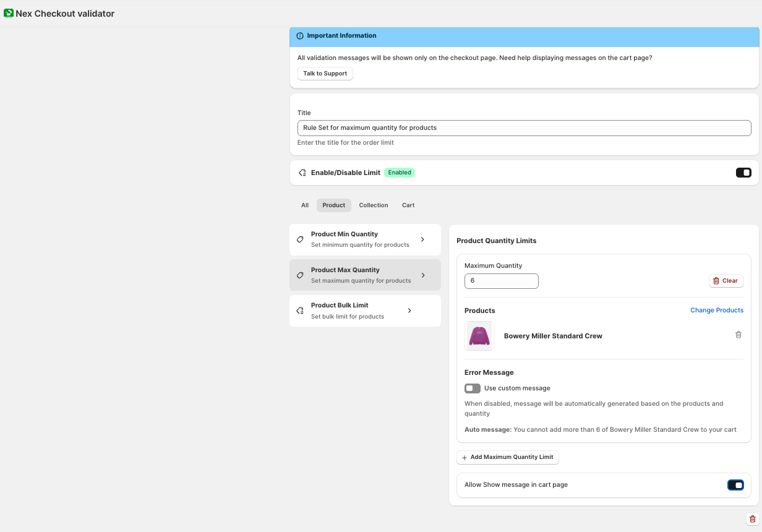Open the Change Products link

tap(716, 310)
